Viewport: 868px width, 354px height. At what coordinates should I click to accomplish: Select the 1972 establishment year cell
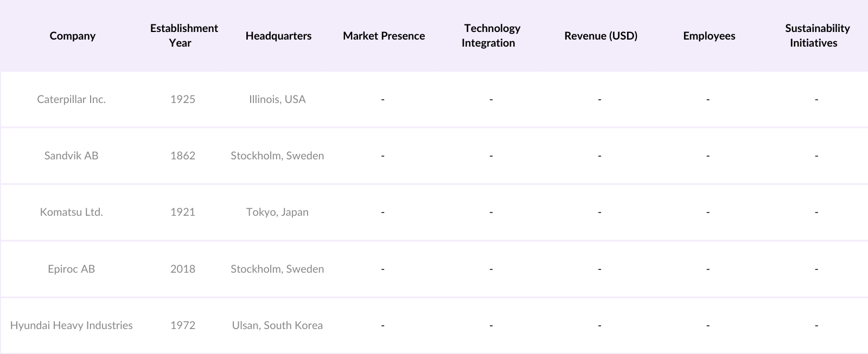pos(183,325)
